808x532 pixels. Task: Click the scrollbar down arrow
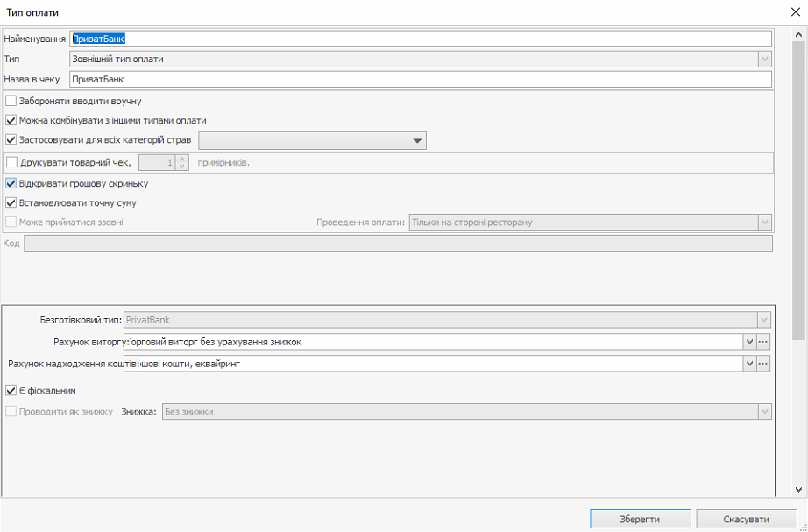798,489
